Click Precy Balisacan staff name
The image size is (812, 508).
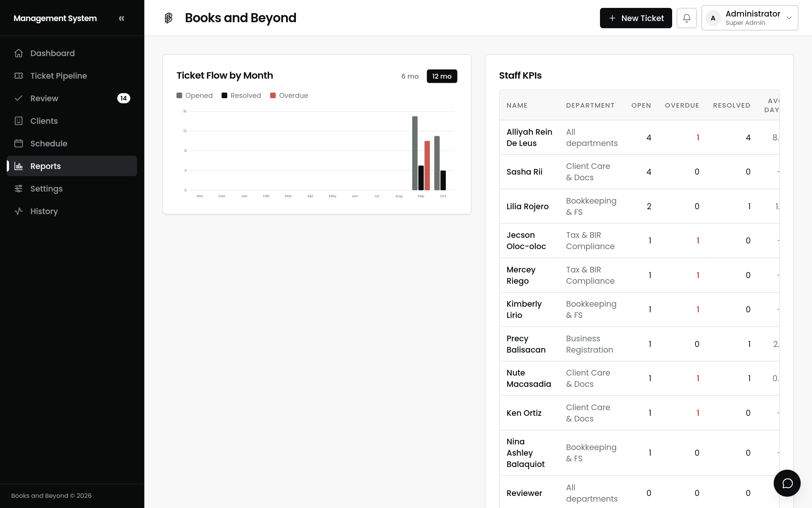[x=526, y=344]
